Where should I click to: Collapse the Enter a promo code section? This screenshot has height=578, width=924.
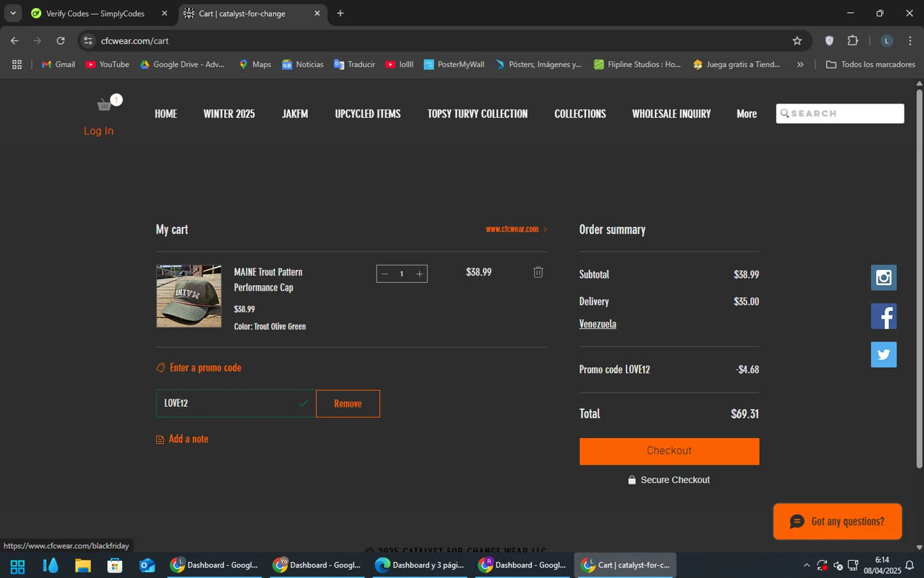tap(198, 368)
